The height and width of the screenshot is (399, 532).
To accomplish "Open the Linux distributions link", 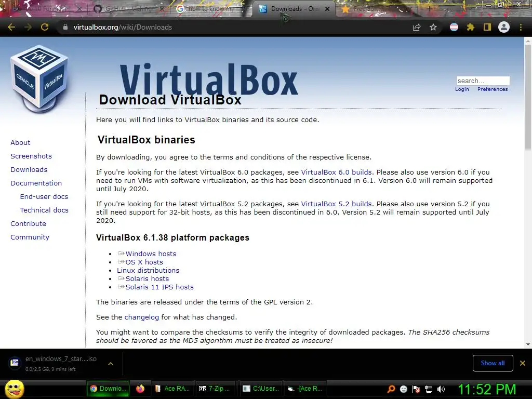I will [x=148, y=270].
